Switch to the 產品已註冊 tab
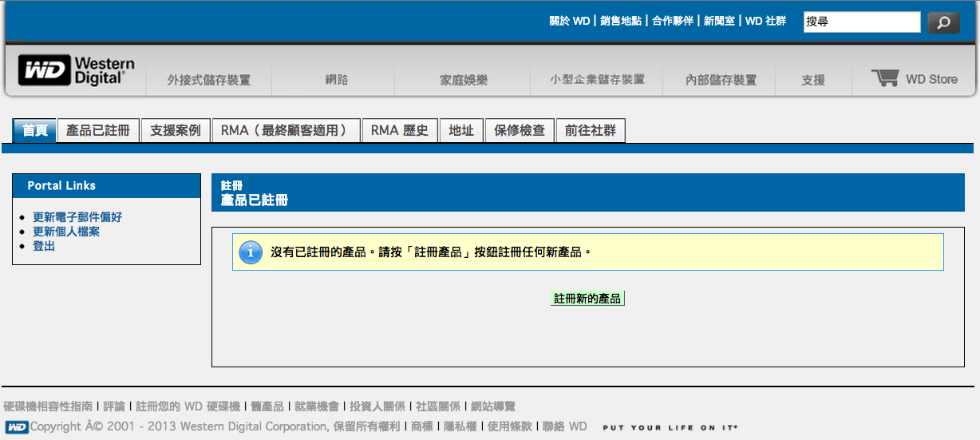This screenshot has width=980, height=440. 98,131
